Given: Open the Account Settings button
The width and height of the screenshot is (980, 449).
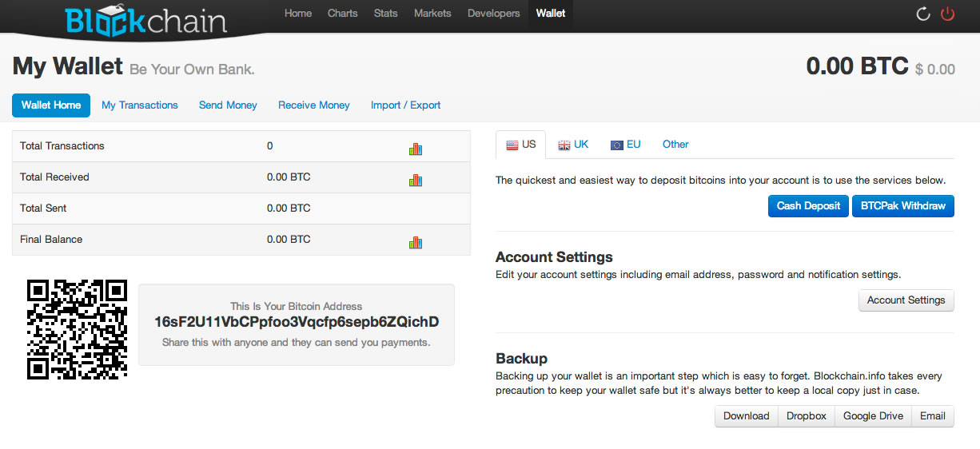Looking at the screenshot, I should (x=906, y=300).
